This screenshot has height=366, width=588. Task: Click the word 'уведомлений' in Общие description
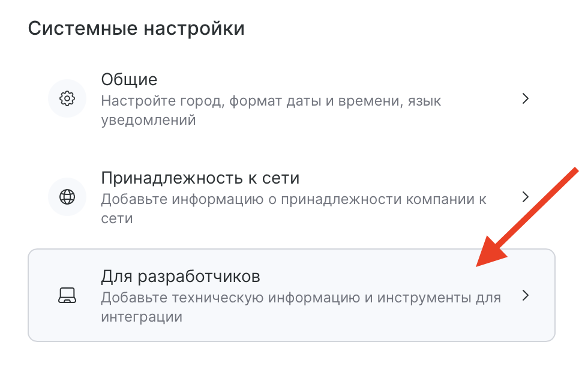coord(148,120)
